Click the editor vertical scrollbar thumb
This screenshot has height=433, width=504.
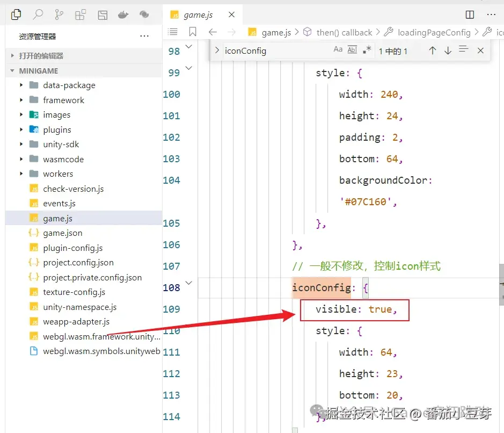pyautogui.click(x=501, y=285)
